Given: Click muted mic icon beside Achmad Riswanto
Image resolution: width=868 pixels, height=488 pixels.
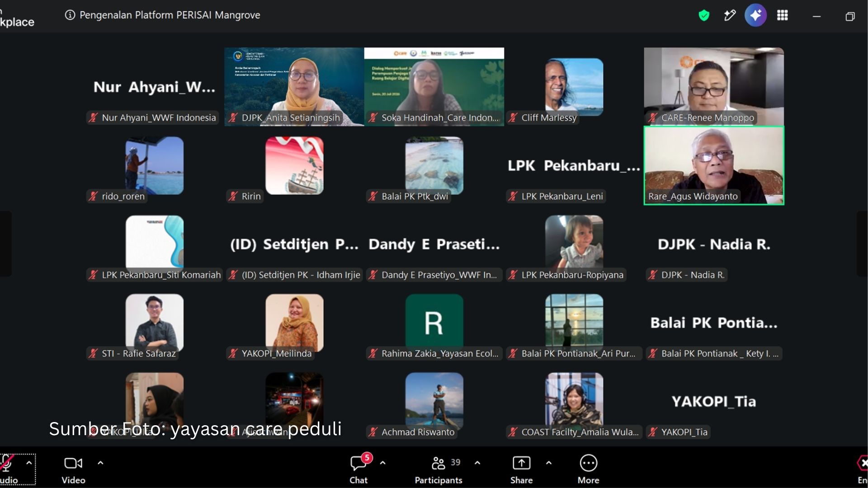Looking at the screenshot, I should [x=373, y=432].
